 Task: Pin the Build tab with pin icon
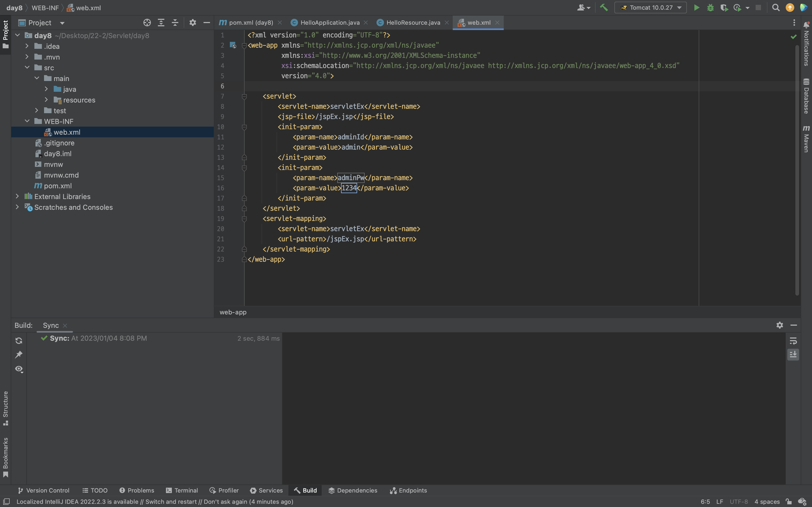pyautogui.click(x=19, y=354)
